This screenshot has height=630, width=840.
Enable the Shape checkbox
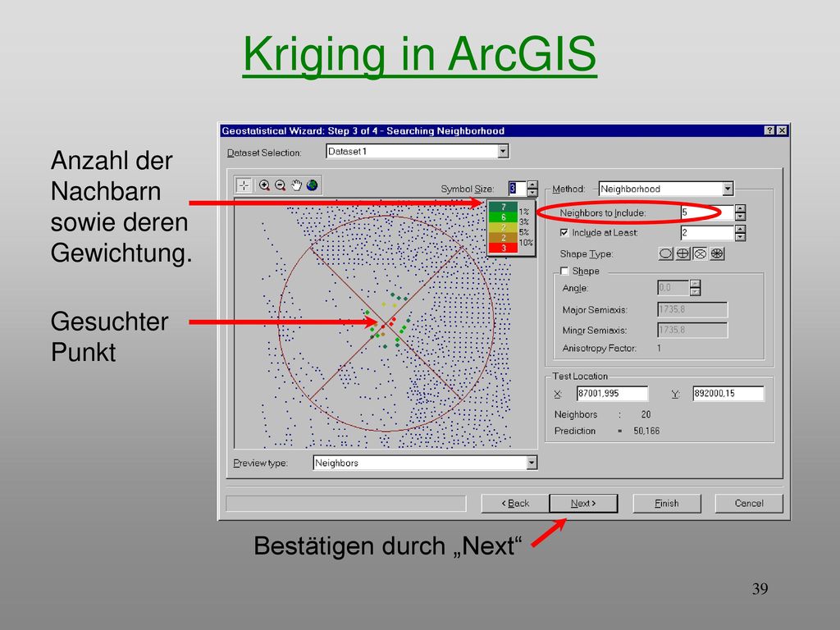pyautogui.click(x=564, y=271)
